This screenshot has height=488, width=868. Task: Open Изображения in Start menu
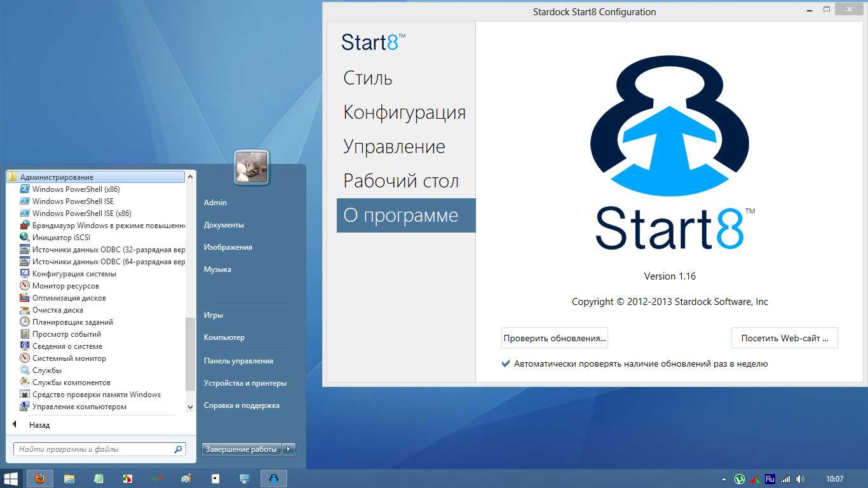coord(228,247)
